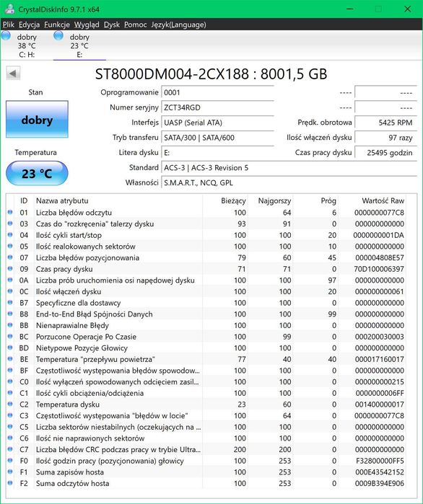Switch to the E: disk tab
This screenshot has height=504, width=423.
[x=79, y=45]
